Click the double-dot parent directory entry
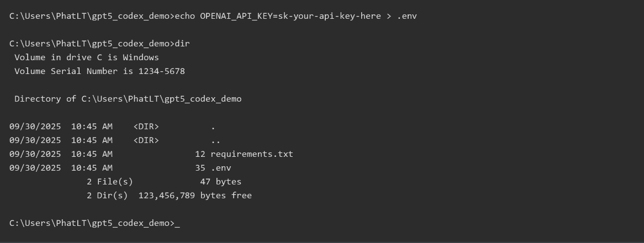The height and width of the screenshot is (243, 644). [x=215, y=140]
